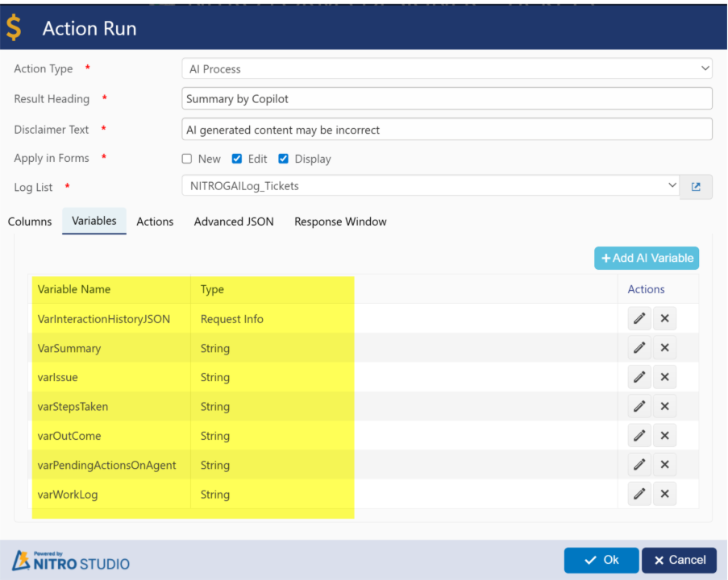Delete varPendingActionsOnAgent using X icon
Image resolution: width=728 pixels, height=580 pixels.
point(664,465)
